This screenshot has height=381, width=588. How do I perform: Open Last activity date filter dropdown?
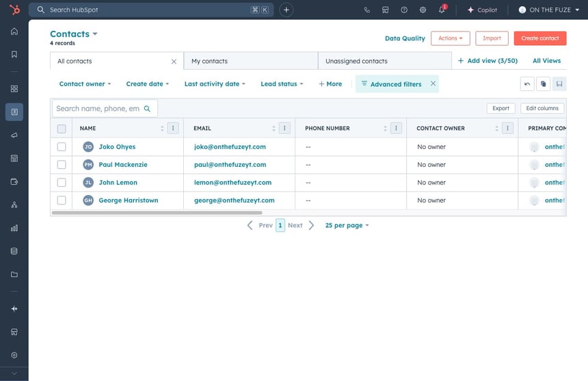click(215, 84)
